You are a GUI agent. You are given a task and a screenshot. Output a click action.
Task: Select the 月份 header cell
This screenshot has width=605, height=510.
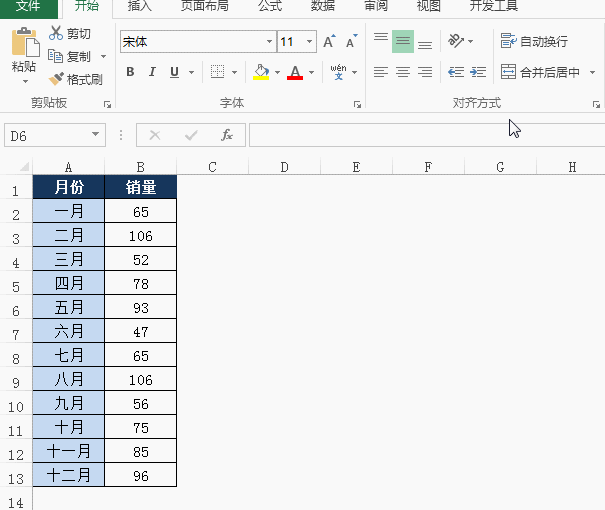[69, 187]
